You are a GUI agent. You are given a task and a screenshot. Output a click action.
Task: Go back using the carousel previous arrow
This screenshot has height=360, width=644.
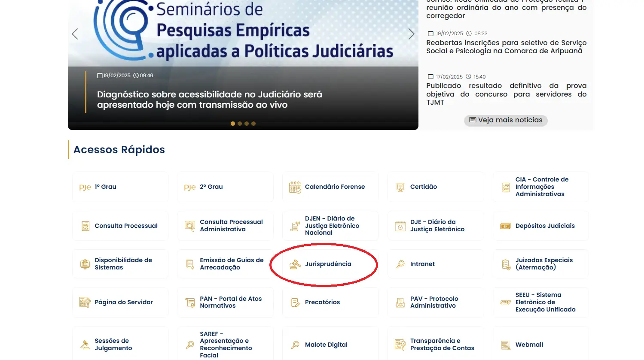click(x=75, y=34)
